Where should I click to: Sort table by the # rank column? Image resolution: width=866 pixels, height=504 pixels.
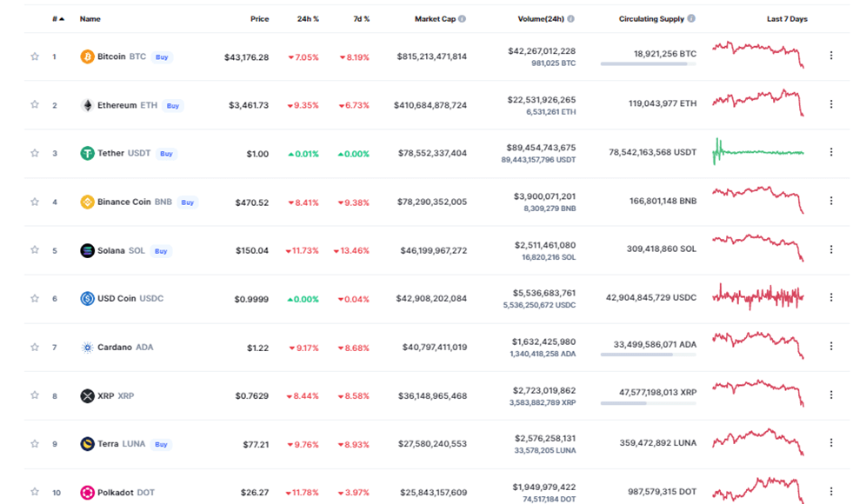[x=58, y=19]
